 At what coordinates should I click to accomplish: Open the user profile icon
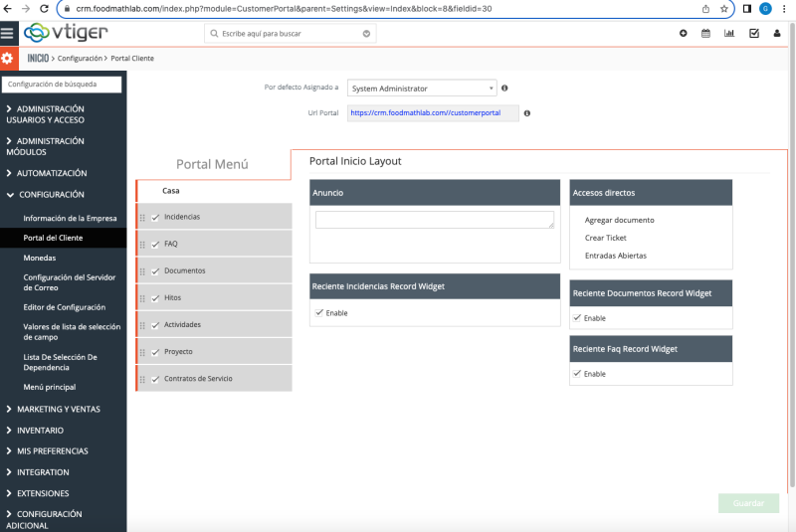tap(777, 33)
